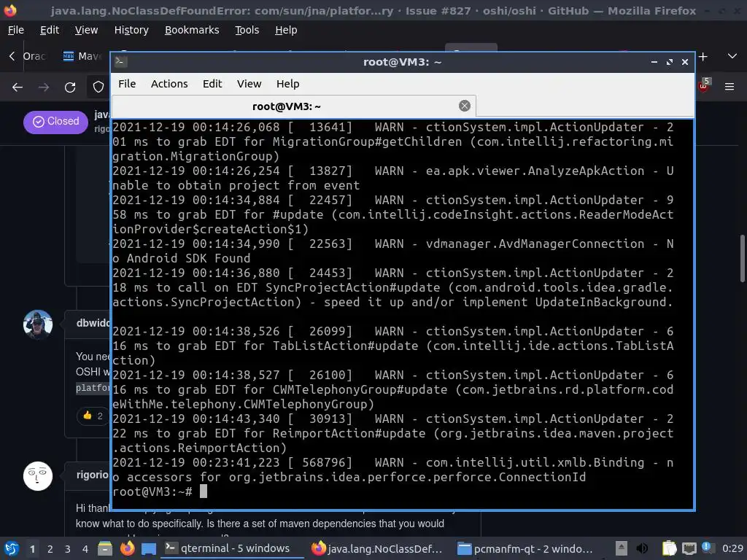The image size is (747, 560).
Task: Open rigorio username link
Action: pos(93,475)
